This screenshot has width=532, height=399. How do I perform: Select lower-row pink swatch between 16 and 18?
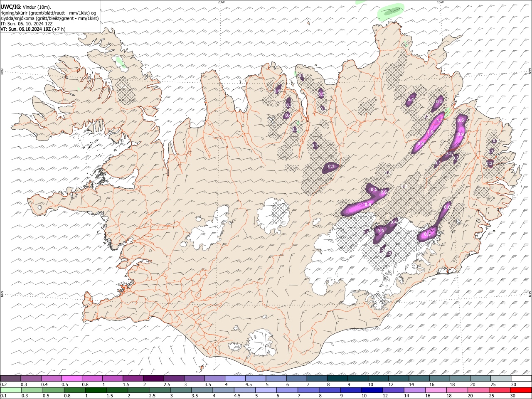435,390
